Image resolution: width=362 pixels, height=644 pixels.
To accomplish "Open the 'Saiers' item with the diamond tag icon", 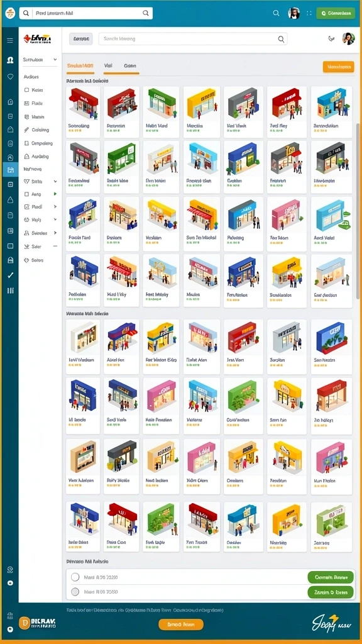I will tap(34, 260).
